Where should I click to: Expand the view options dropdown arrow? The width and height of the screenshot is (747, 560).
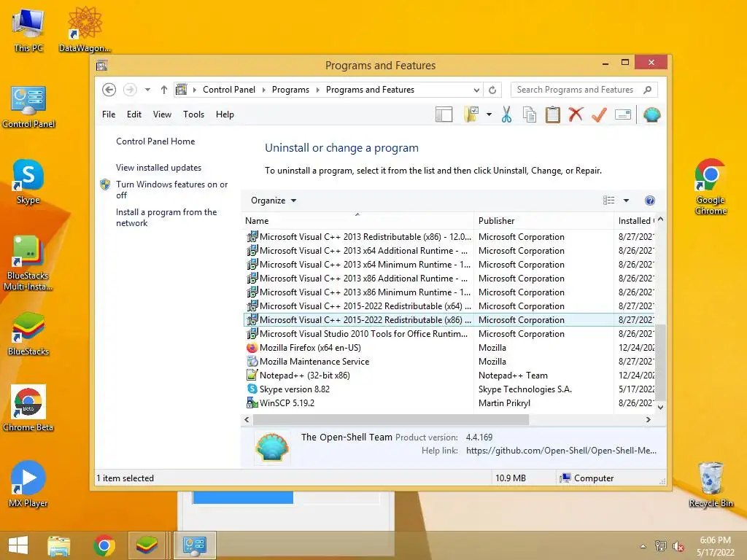[x=626, y=201]
